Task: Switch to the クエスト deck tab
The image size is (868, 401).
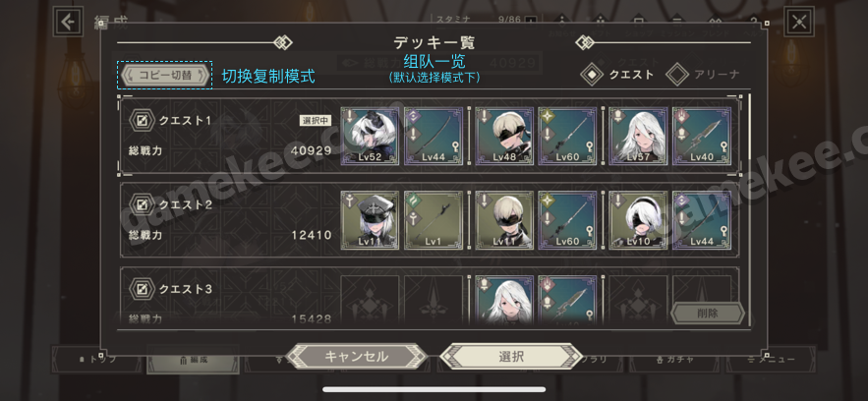Action: [617, 74]
